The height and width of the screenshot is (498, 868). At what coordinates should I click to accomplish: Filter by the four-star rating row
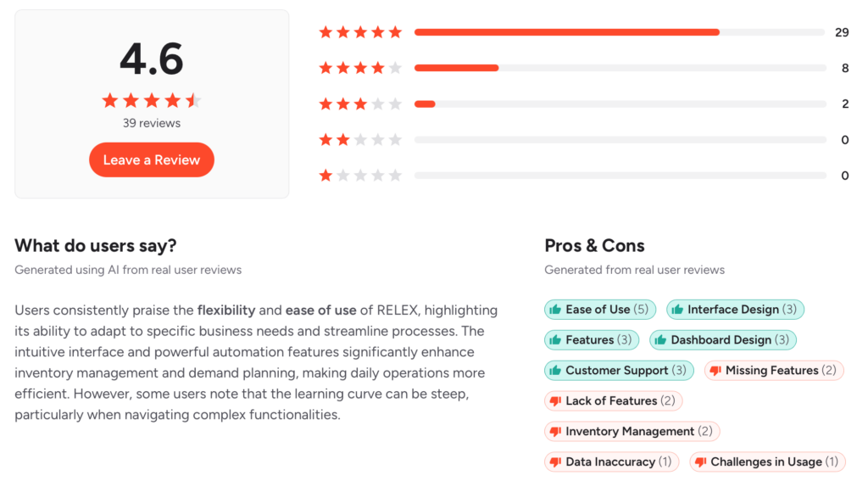[x=584, y=68]
